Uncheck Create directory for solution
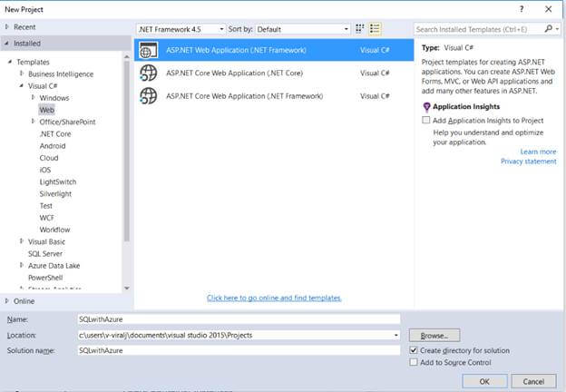Image resolution: width=566 pixels, height=392 pixels. tap(414, 350)
